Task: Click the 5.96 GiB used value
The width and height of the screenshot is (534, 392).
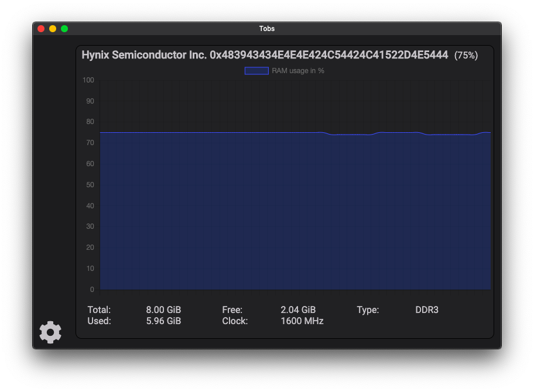Action: 163,321
